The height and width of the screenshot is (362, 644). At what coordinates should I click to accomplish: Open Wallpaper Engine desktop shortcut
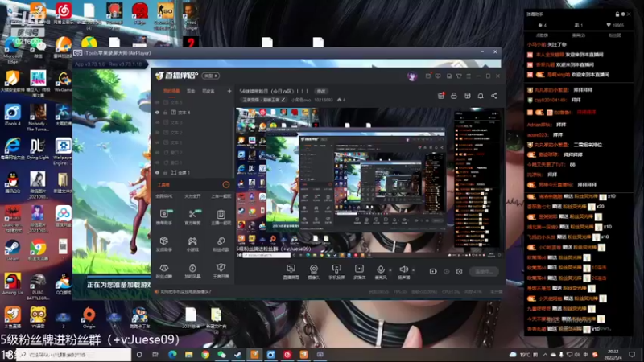coord(63,151)
